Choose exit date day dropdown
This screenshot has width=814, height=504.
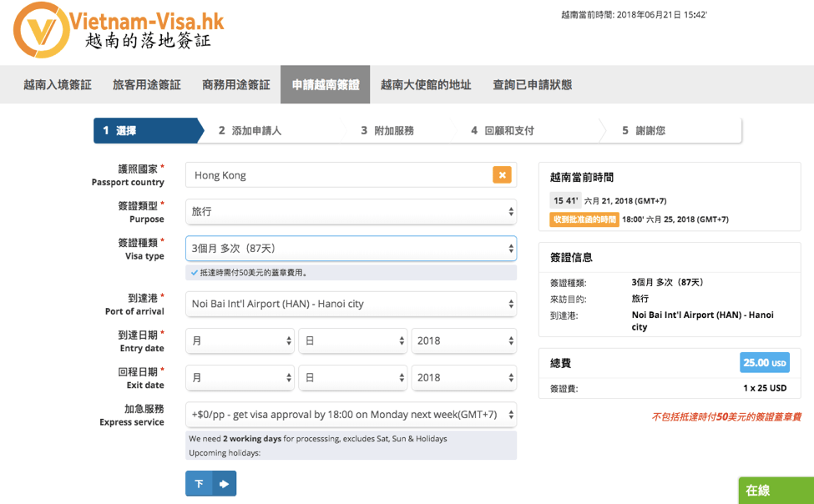(x=352, y=378)
